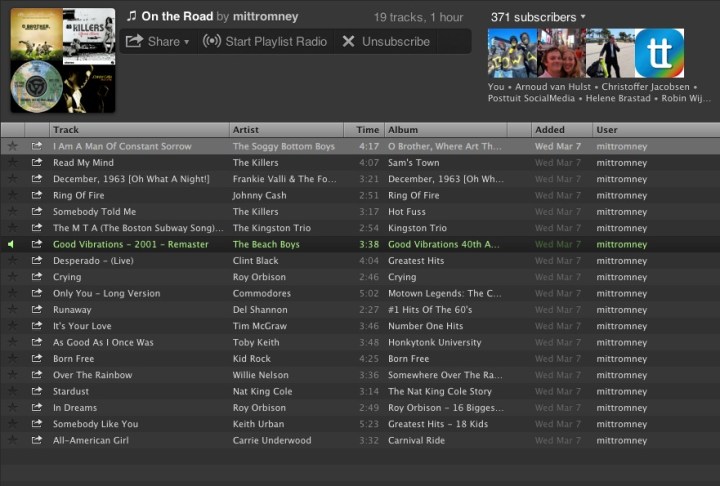The image size is (720, 486).
Task: Click the X icon to unsubscribe from playlist
Action: [x=348, y=41]
